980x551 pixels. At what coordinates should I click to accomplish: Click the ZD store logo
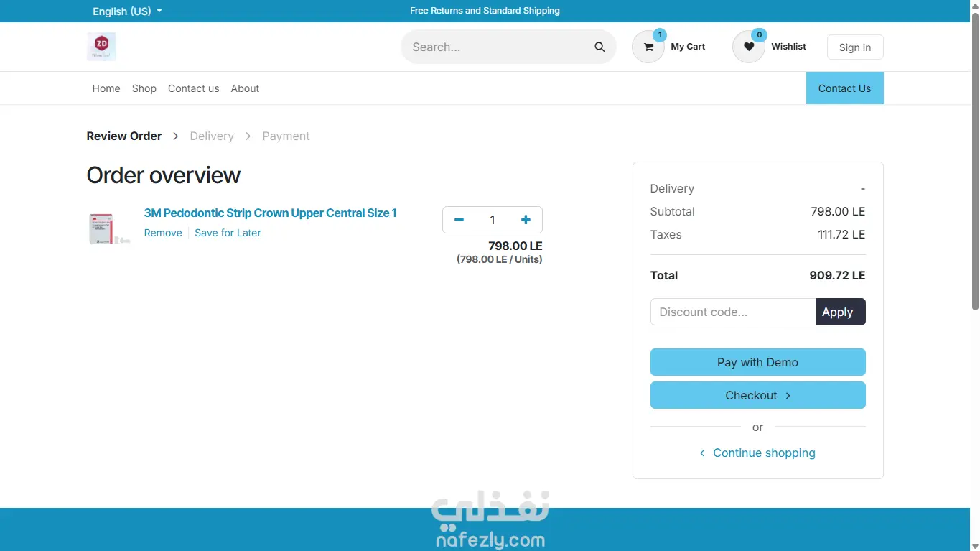[101, 47]
